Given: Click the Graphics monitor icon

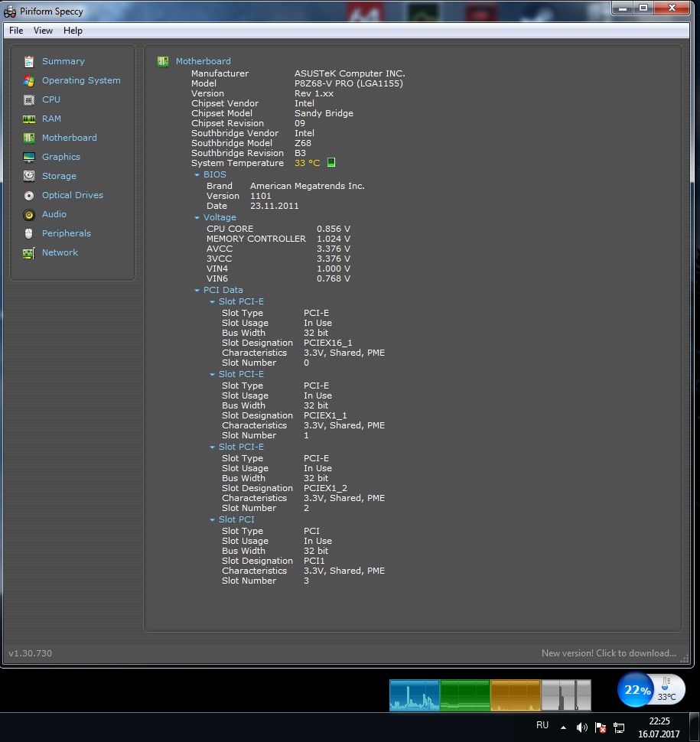Looking at the screenshot, I should click(29, 157).
